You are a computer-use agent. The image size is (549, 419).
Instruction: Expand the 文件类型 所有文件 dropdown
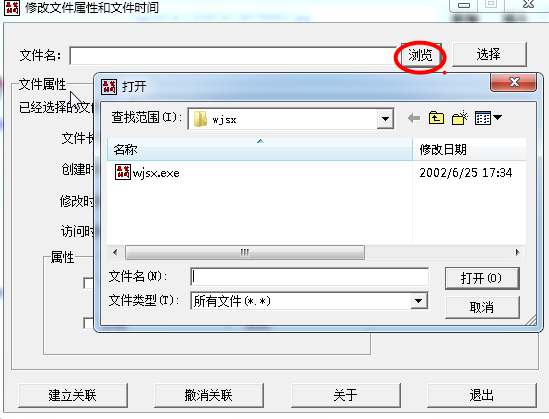[419, 301]
